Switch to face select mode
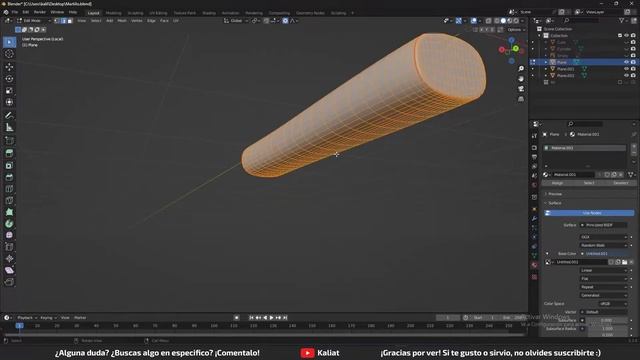This screenshot has height=360, width=640. 70,20
